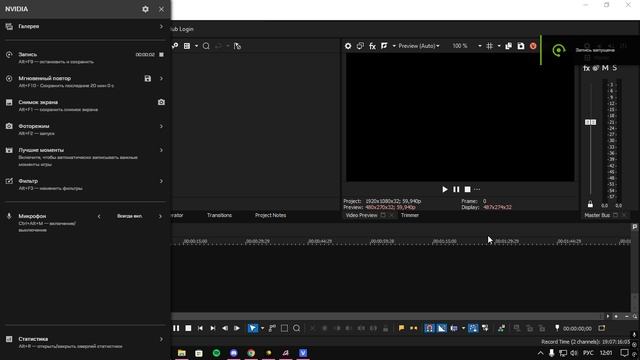Image resolution: width=640 pixels, height=360 pixels.
Task: Toggle external monitor preview icon
Action: click(x=360, y=46)
